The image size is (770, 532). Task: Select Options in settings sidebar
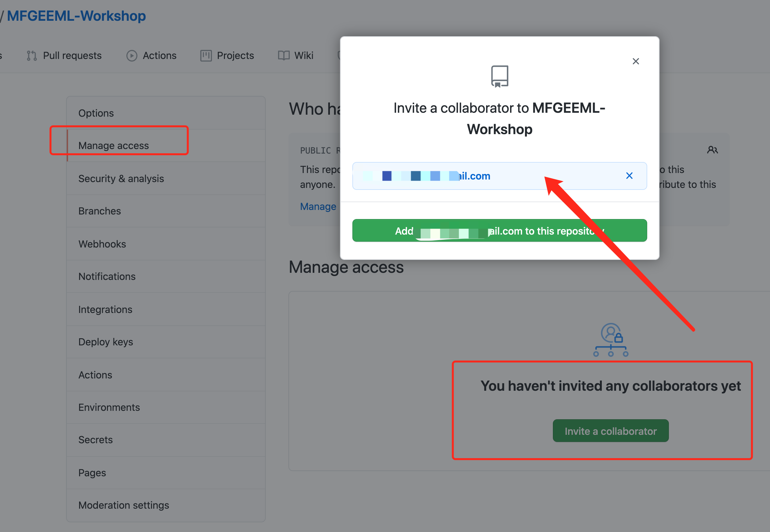(x=166, y=113)
